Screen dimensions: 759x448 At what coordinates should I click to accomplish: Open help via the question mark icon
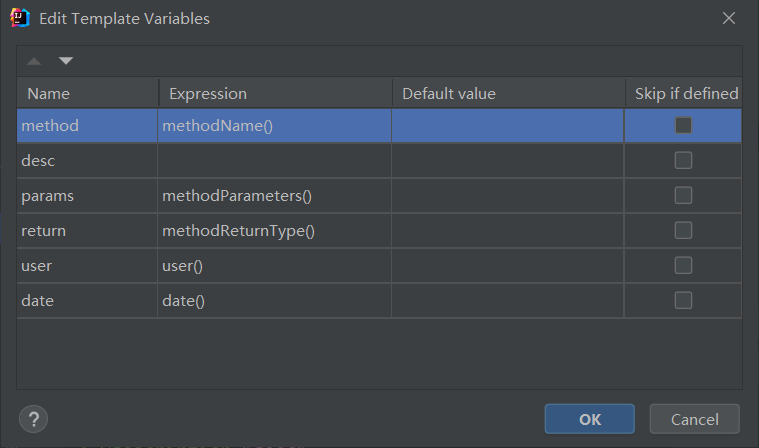34,418
